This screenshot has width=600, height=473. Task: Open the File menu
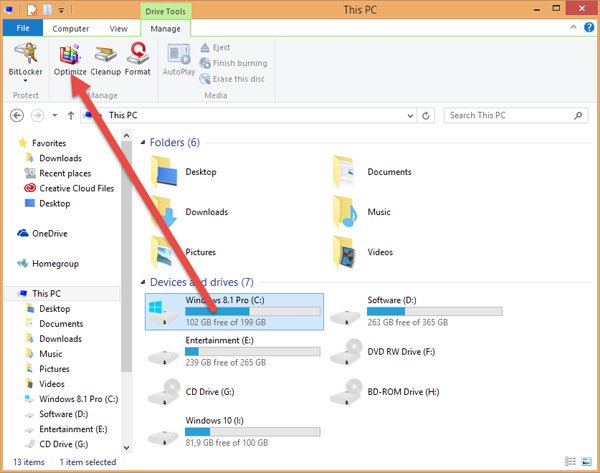tap(23, 28)
